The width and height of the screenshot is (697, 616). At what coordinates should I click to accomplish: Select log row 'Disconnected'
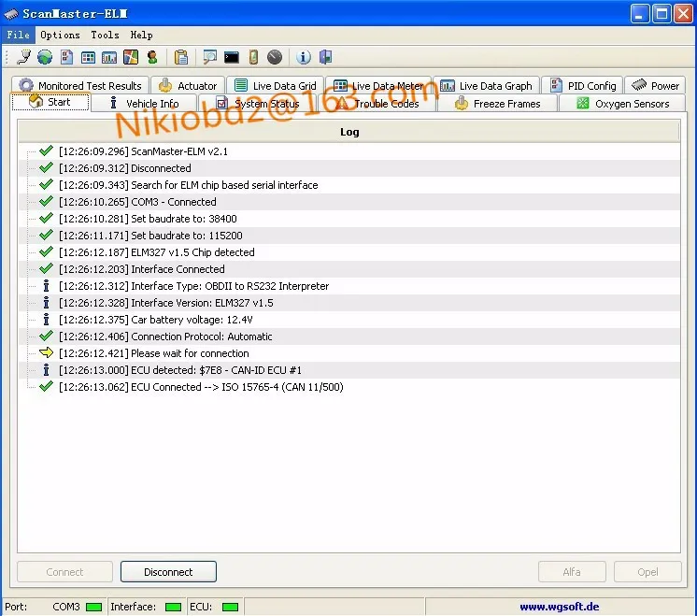349,168
